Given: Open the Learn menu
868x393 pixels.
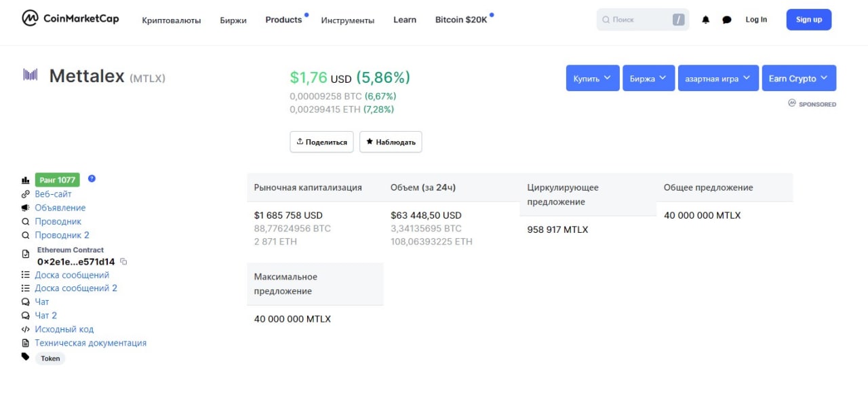Looking at the screenshot, I should (405, 20).
